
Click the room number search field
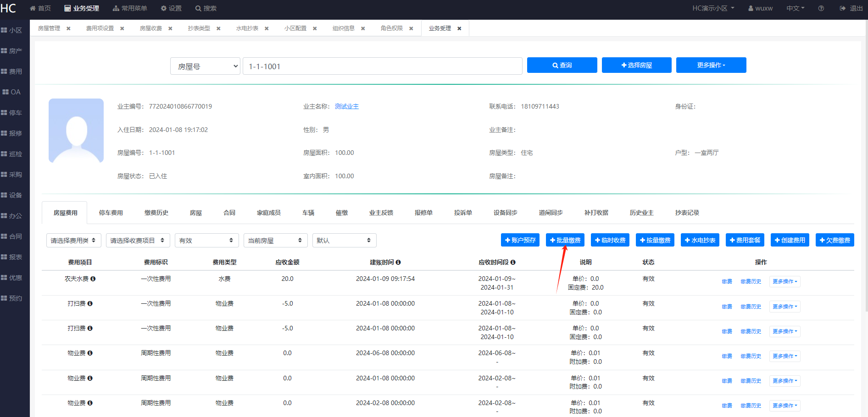coord(382,66)
